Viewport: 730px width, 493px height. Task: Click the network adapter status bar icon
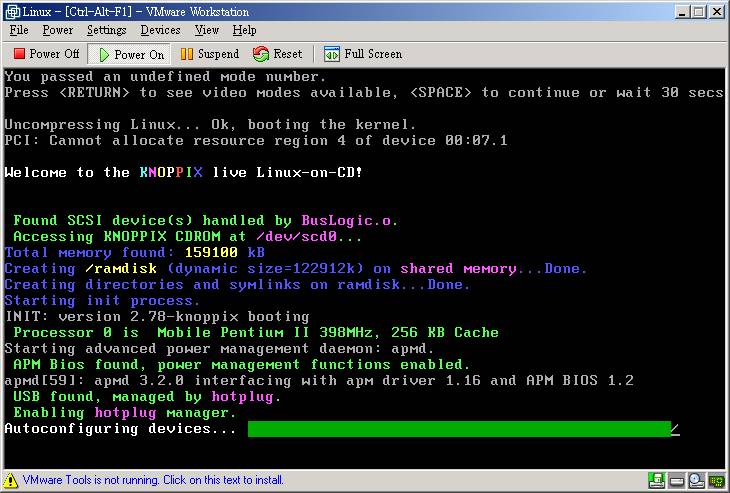[716, 480]
